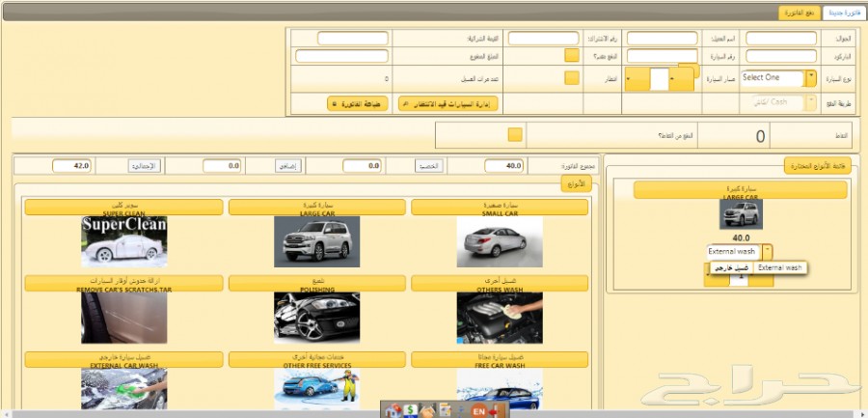Click the 40.0 price under the large car

(x=741, y=237)
